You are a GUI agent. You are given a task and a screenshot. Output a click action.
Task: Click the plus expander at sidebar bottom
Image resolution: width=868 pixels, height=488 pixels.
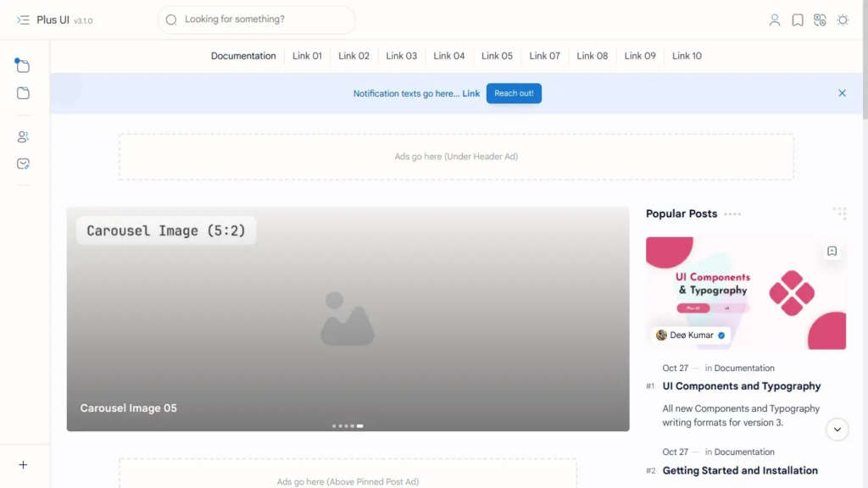[23, 464]
